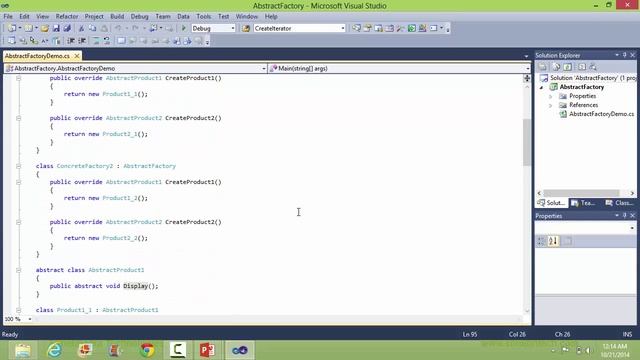The image size is (640, 360).
Task: Click the editor split-window handle above scrollbar
Action: click(527, 78)
